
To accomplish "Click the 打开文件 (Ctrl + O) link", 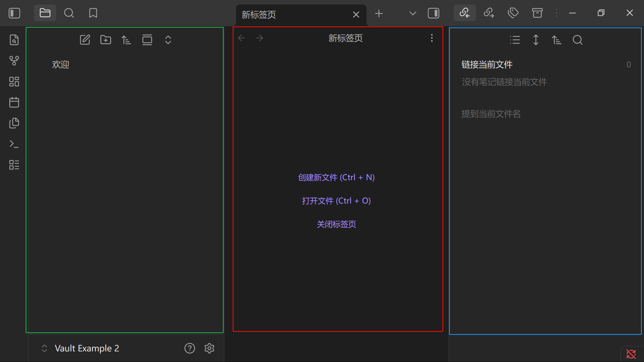I will [x=336, y=201].
